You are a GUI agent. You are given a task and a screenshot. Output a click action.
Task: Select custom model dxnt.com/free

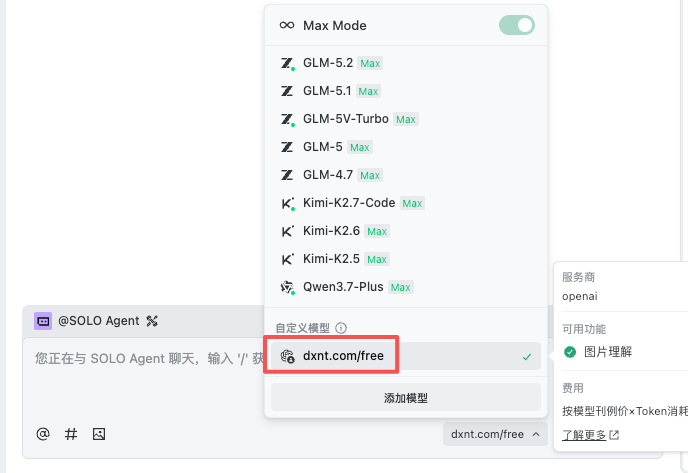click(406, 356)
